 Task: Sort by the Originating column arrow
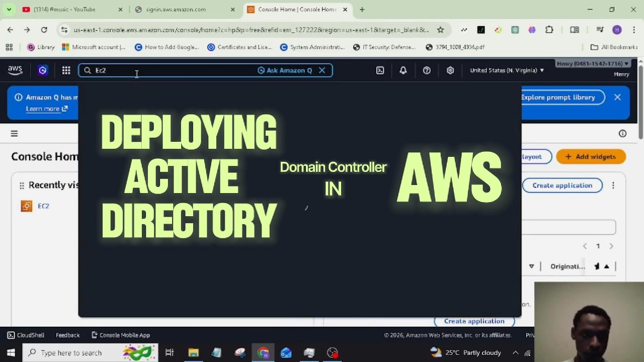click(606, 266)
